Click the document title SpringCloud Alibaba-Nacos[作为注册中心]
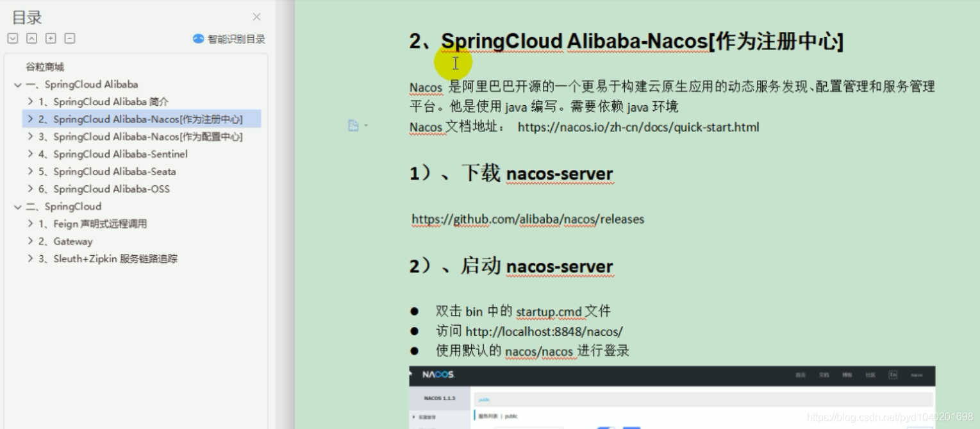980x429 pixels. (626, 42)
